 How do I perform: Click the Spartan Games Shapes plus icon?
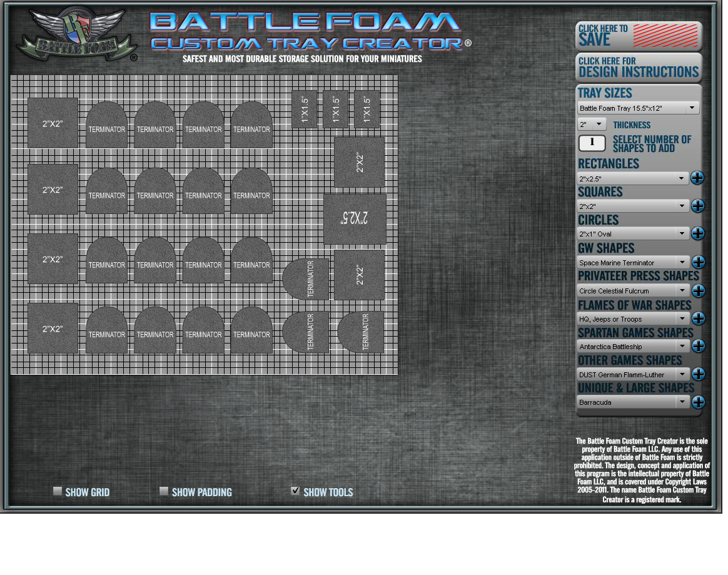point(698,346)
